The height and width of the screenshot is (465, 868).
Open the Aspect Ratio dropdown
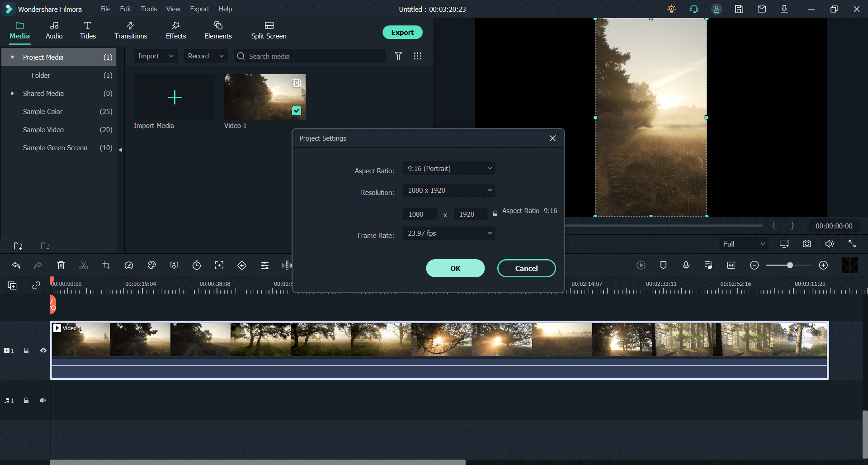click(449, 168)
